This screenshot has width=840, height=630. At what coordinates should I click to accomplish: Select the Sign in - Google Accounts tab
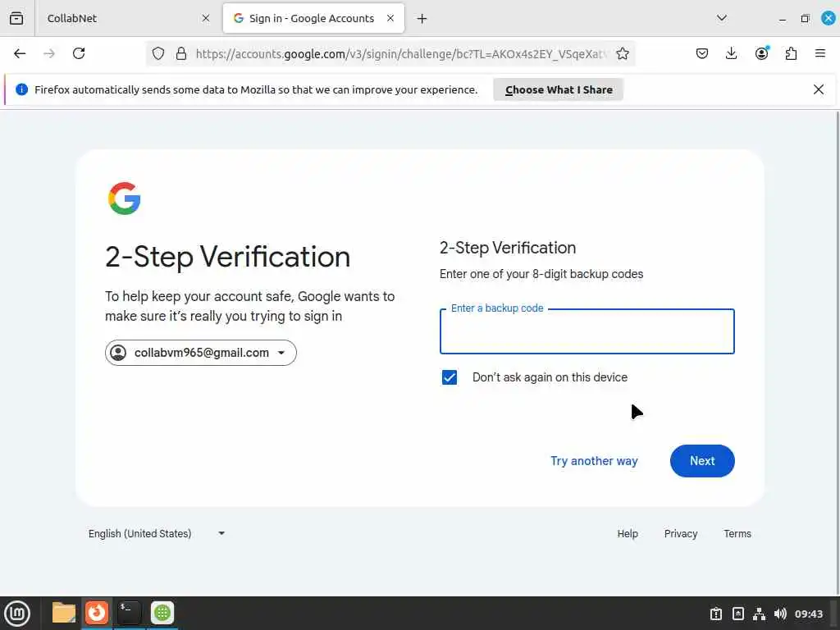click(x=313, y=18)
